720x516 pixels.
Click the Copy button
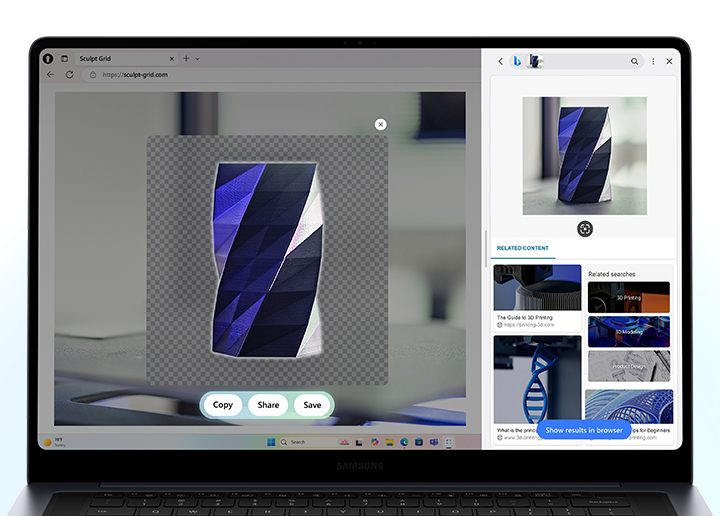223,405
